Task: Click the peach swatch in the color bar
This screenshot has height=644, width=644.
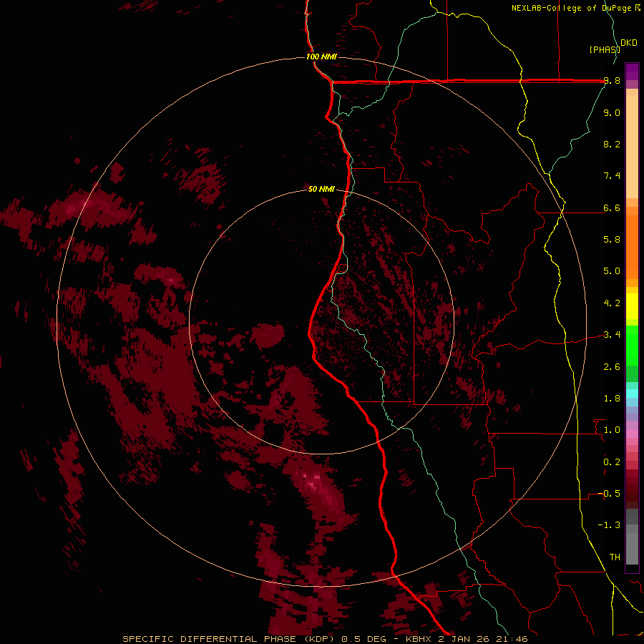Action: pyautogui.click(x=632, y=147)
